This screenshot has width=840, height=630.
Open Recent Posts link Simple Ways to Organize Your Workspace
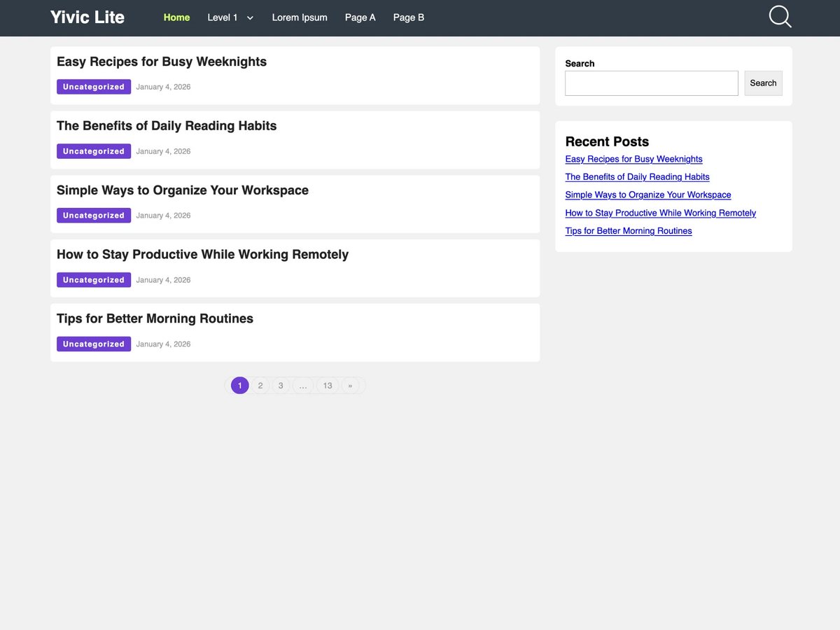click(x=648, y=195)
